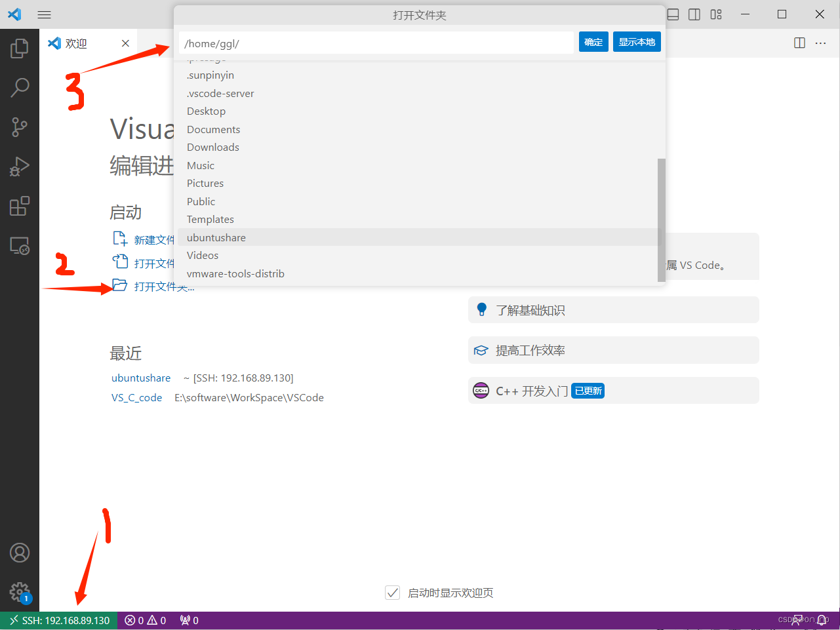Open the C++ 开发入门 walkthrough
The image size is (840, 630).
click(x=613, y=391)
